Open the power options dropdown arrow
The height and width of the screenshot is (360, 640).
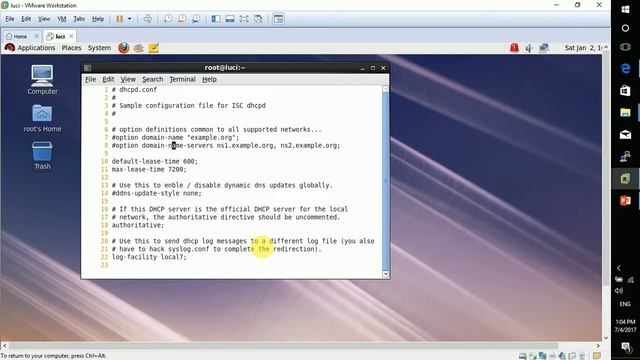(130, 19)
